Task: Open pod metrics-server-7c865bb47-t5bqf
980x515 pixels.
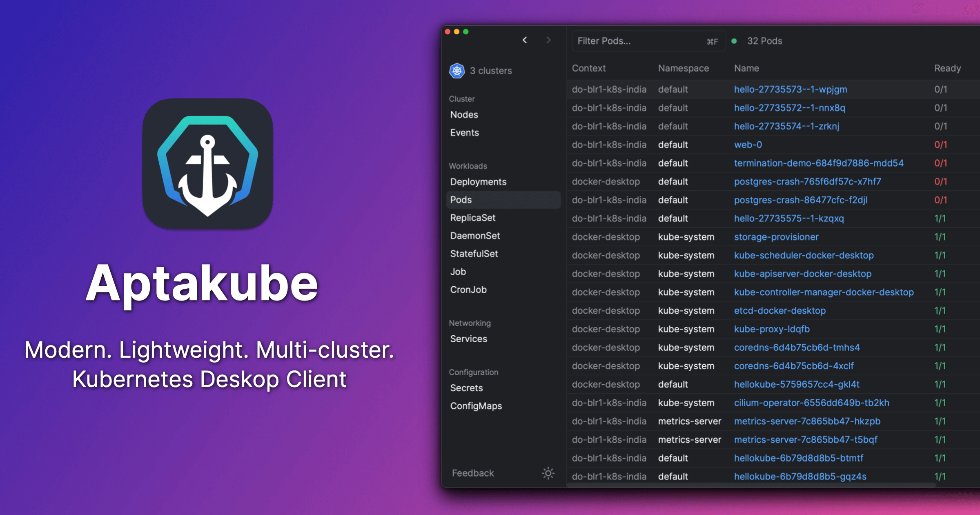Action: (x=806, y=439)
